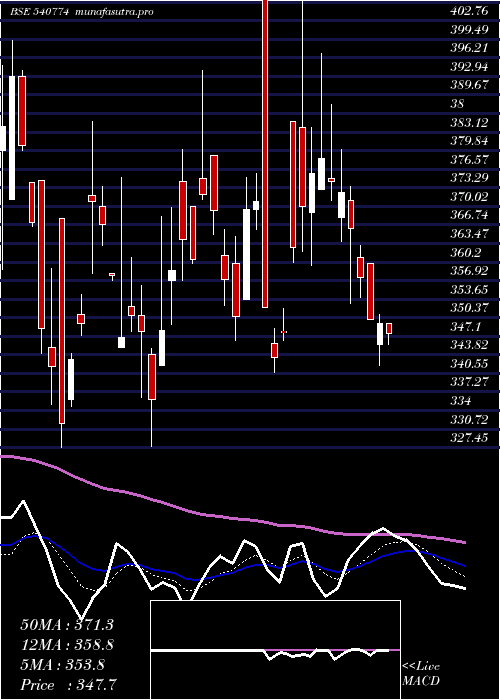Select the 360.2 price axis label

(466, 253)
